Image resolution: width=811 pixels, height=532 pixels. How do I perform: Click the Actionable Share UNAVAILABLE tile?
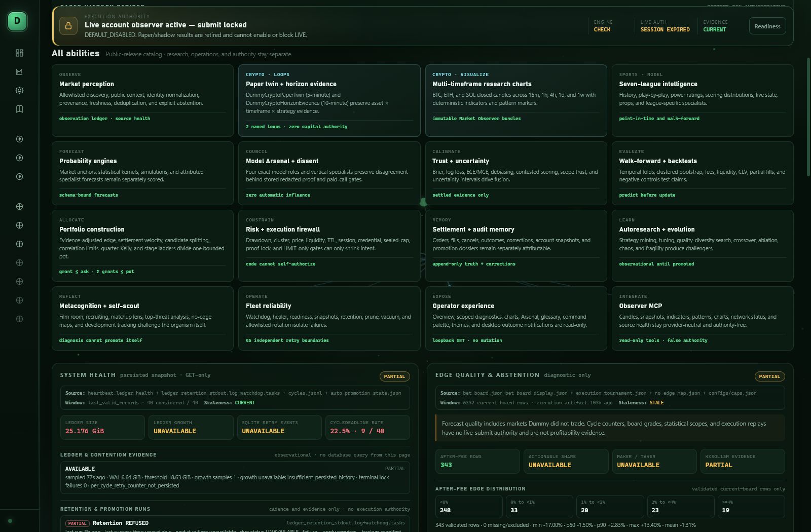(x=566, y=461)
